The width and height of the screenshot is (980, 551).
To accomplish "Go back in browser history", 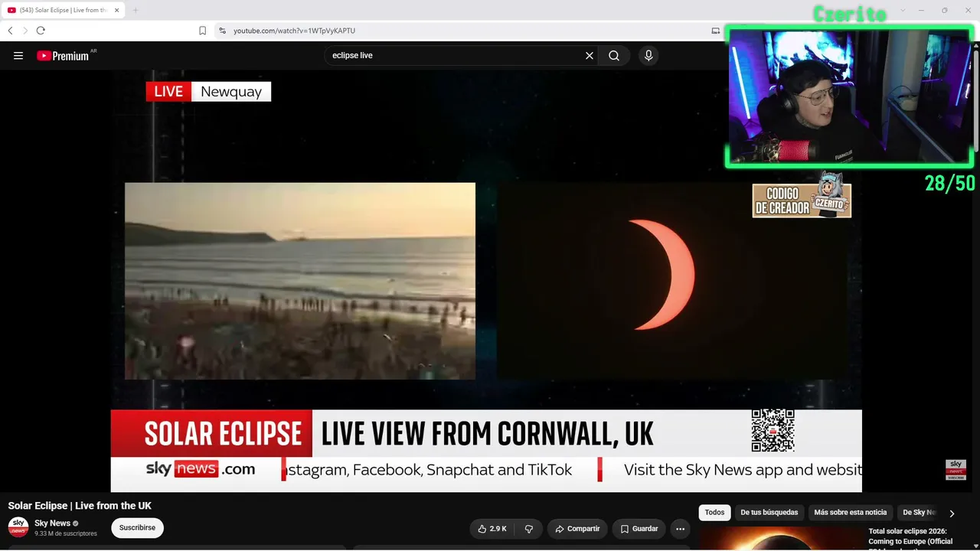I will [x=10, y=31].
